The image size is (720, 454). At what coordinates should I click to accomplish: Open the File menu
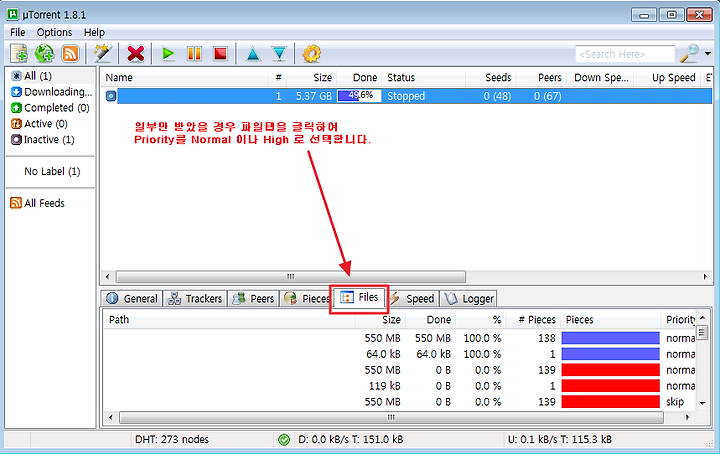(17, 33)
